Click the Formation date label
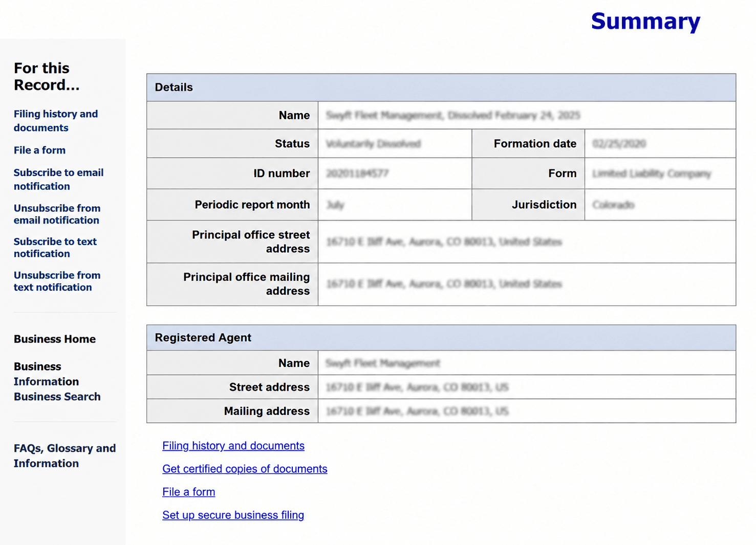This screenshot has height=545, width=756. coord(535,144)
